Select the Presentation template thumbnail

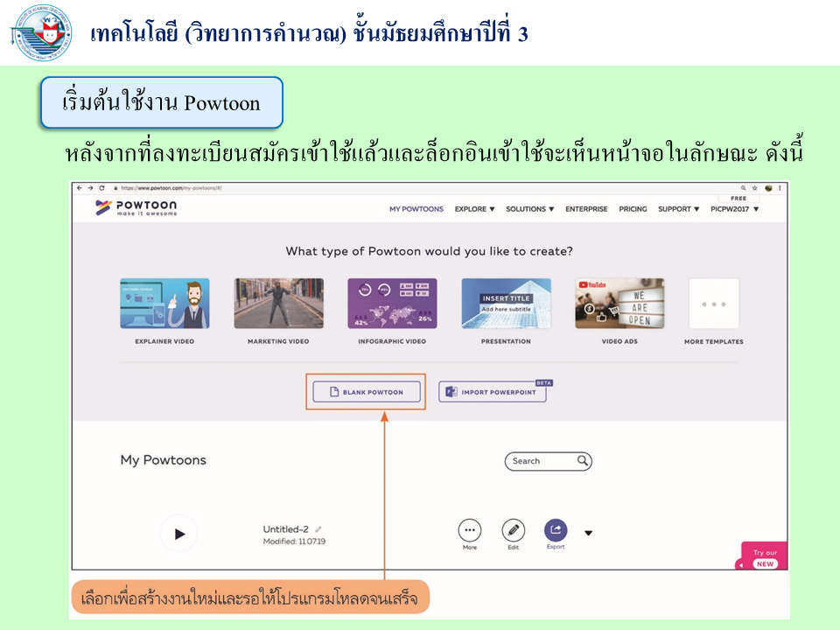507,304
